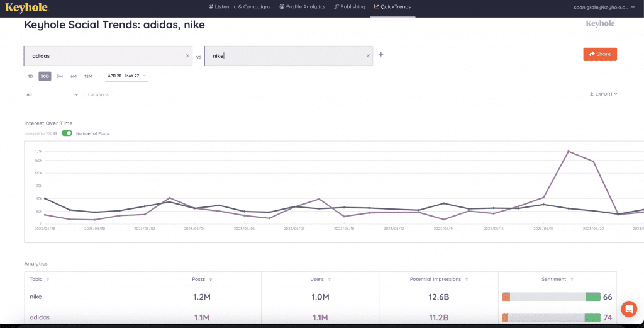Sort table by Posts column
The image size is (644, 328).
click(202, 279)
